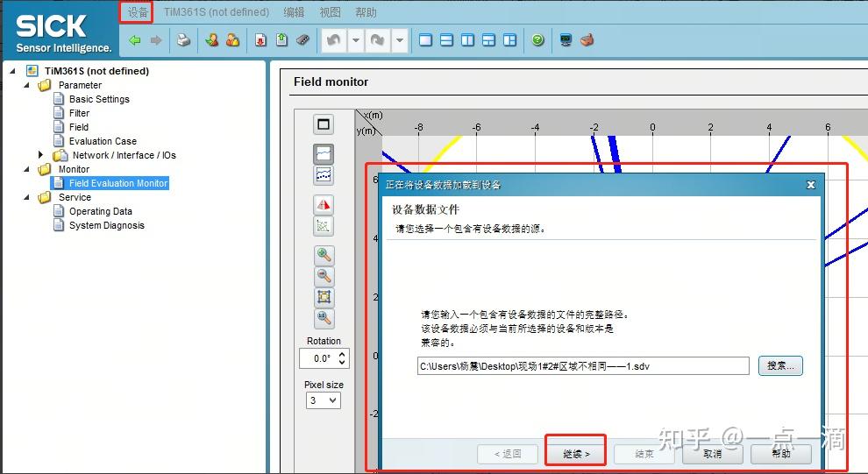The width and height of the screenshot is (868, 474).
Task: Toggle the red field cone display icon
Action: [x=324, y=205]
